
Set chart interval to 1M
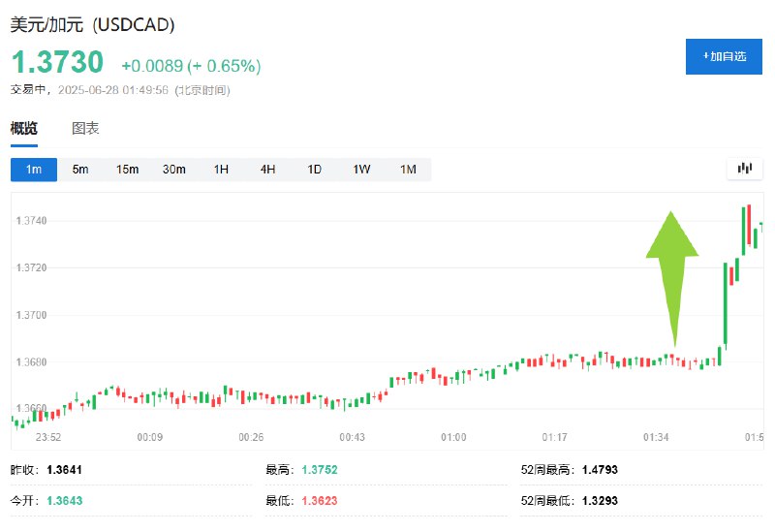tap(408, 170)
